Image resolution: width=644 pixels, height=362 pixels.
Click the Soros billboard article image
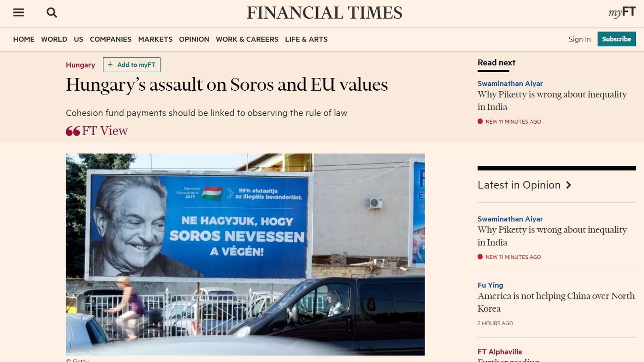[x=245, y=254]
